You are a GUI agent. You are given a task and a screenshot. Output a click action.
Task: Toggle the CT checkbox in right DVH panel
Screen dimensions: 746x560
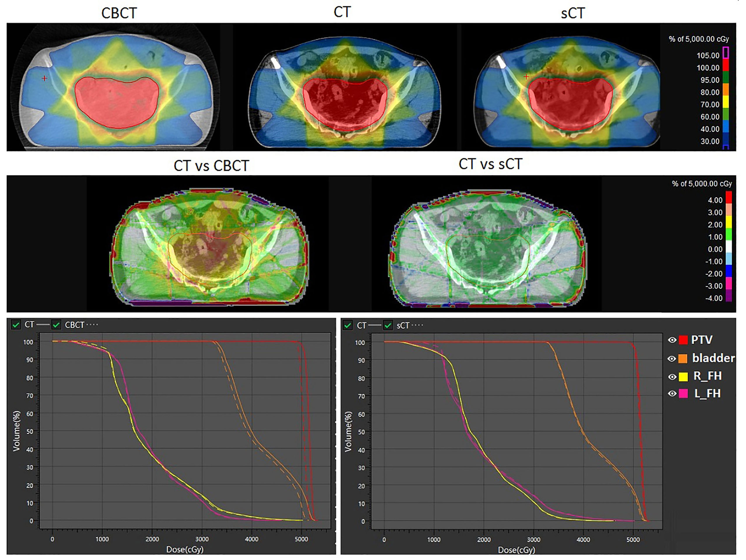347,325
